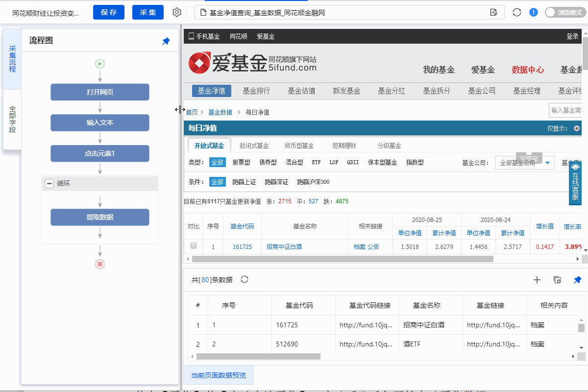Select the 封闭式基金 tab
The image size is (588, 392).
point(254,146)
